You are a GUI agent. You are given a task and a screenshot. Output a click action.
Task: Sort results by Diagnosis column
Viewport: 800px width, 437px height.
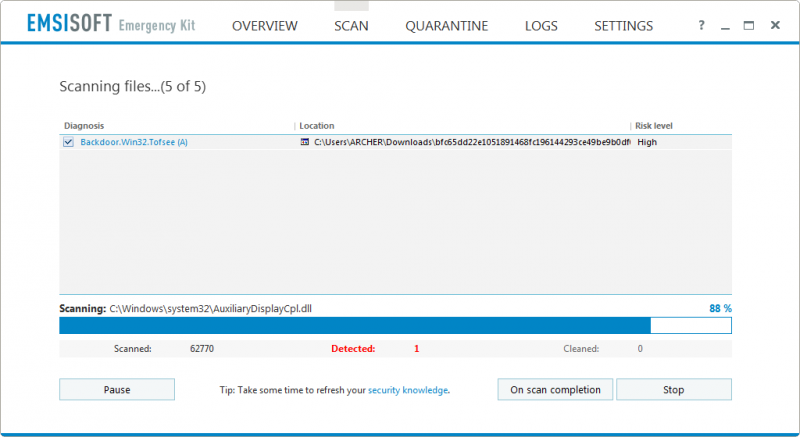pyautogui.click(x=85, y=126)
